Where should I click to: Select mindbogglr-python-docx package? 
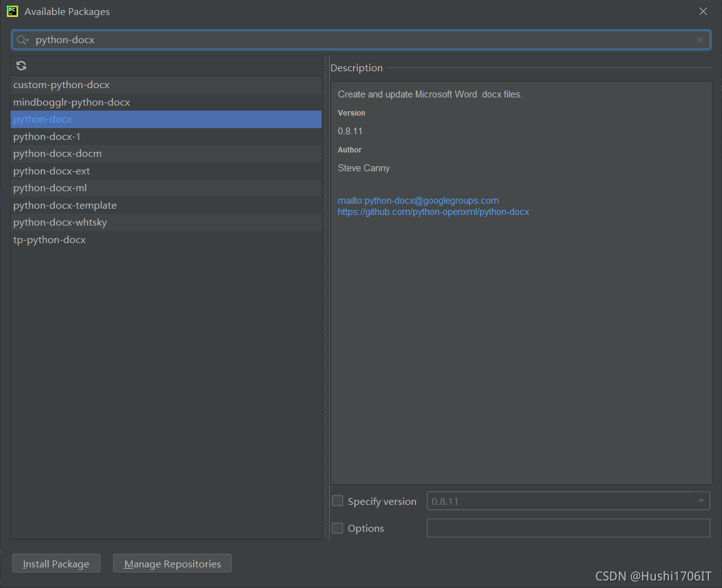pos(166,102)
